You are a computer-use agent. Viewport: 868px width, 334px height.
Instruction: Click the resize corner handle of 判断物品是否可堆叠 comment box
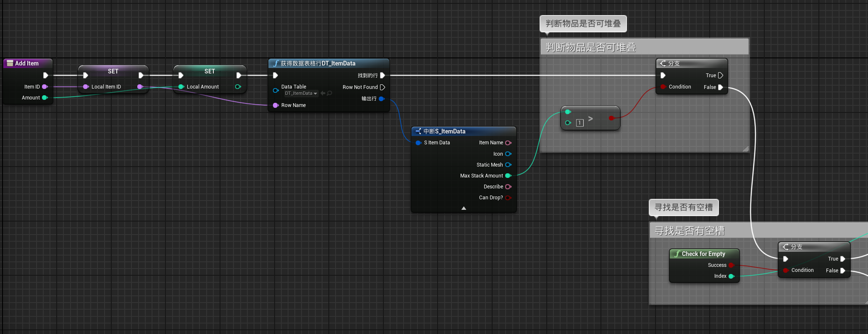(x=746, y=149)
